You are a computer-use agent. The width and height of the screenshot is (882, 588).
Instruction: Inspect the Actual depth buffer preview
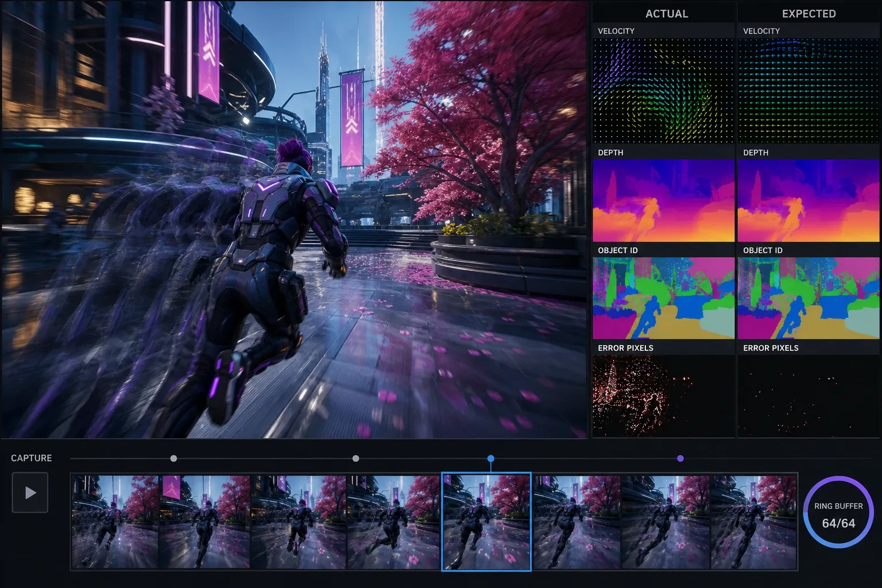pyautogui.click(x=663, y=200)
